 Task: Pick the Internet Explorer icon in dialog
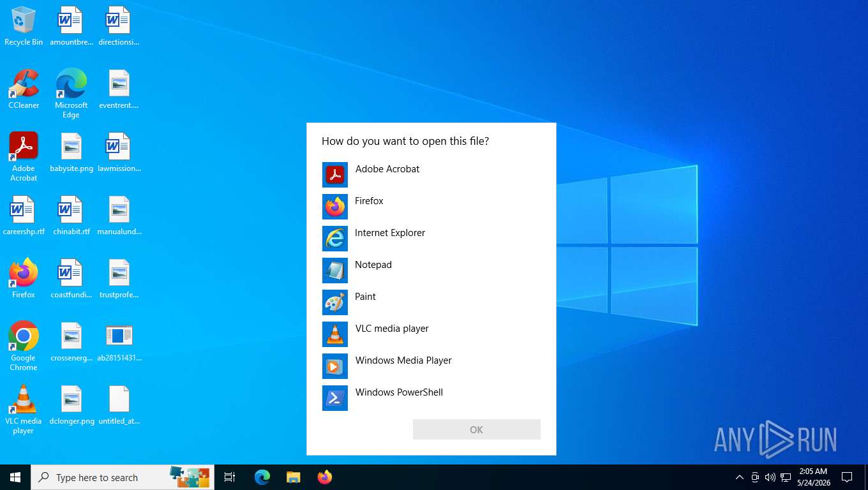335,238
